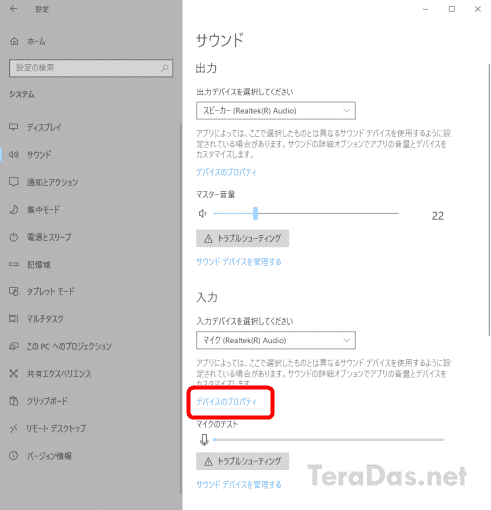Expand the output device dropdown スピーカー
Image resolution: width=491 pixels, height=510 pixels.
pos(276,111)
